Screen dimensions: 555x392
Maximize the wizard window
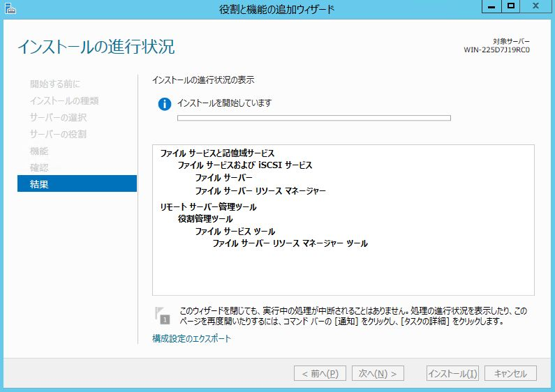point(511,6)
